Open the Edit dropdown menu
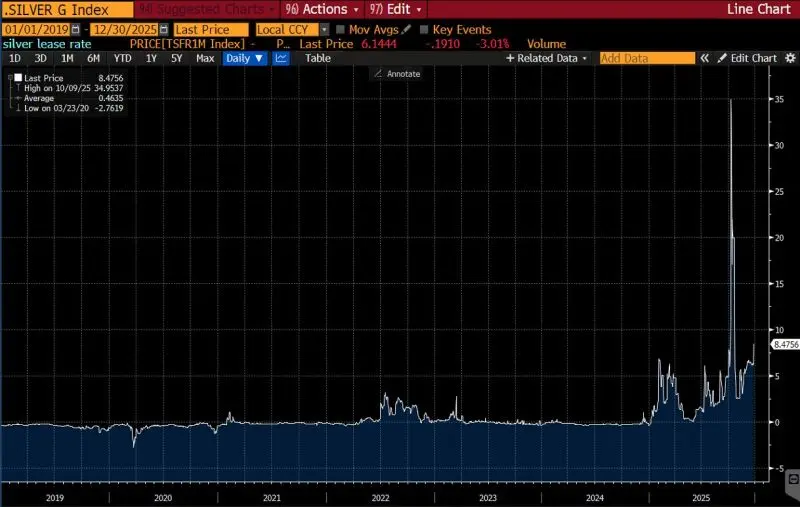This screenshot has width=800, height=507. click(396, 9)
